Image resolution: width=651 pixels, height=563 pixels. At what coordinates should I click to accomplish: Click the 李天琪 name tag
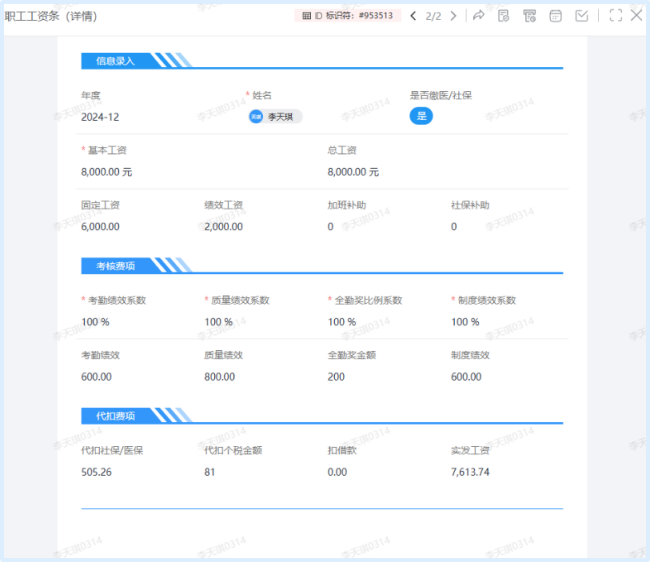(x=274, y=117)
